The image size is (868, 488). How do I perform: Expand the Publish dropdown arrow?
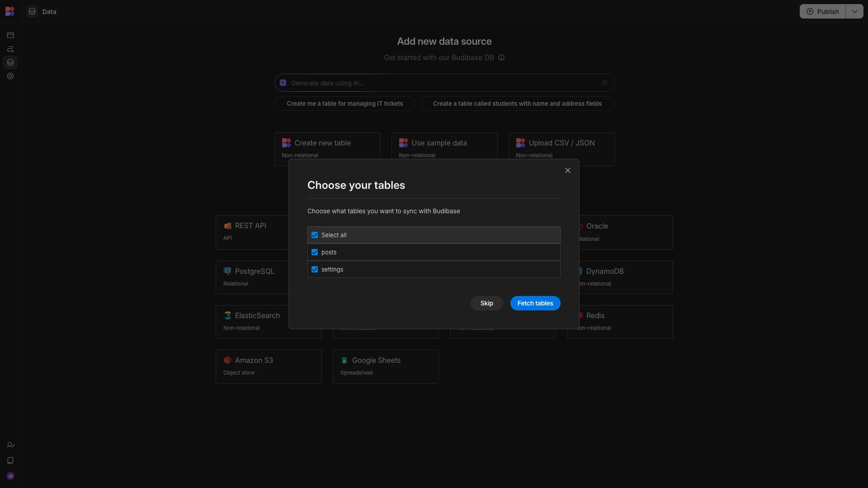click(x=854, y=11)
